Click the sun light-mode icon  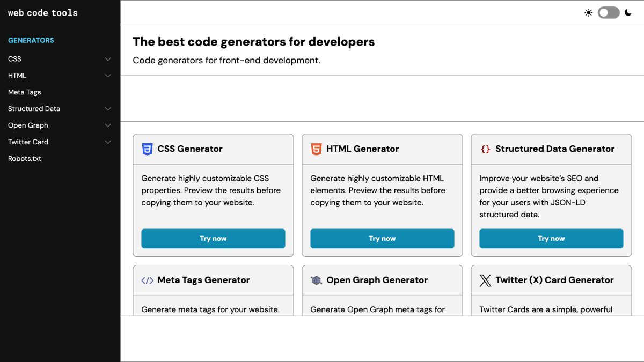(x=589, y=13)
